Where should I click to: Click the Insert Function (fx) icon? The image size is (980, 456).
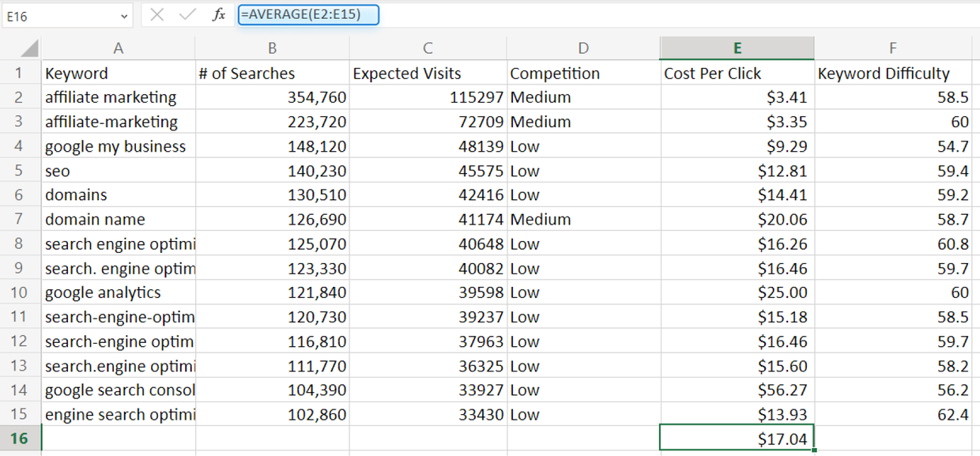[x=219, y=14]
